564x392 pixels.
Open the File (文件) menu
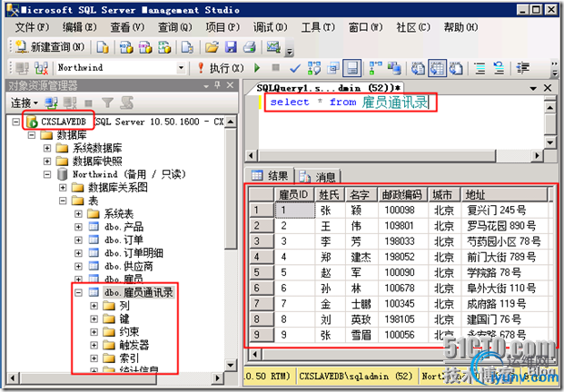32,27
